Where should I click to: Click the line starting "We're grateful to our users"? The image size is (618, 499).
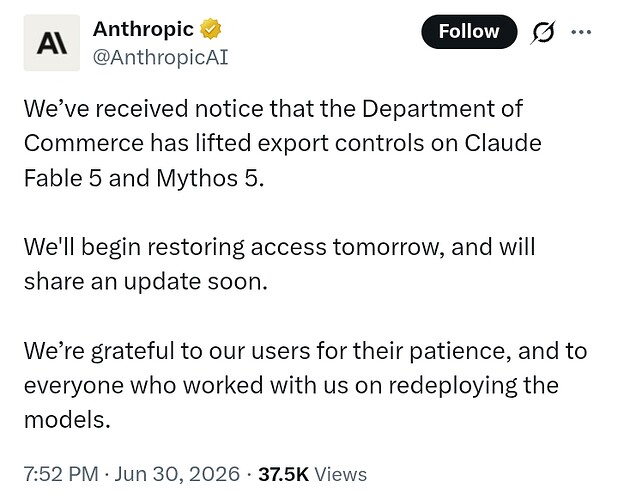pos(305,351)
